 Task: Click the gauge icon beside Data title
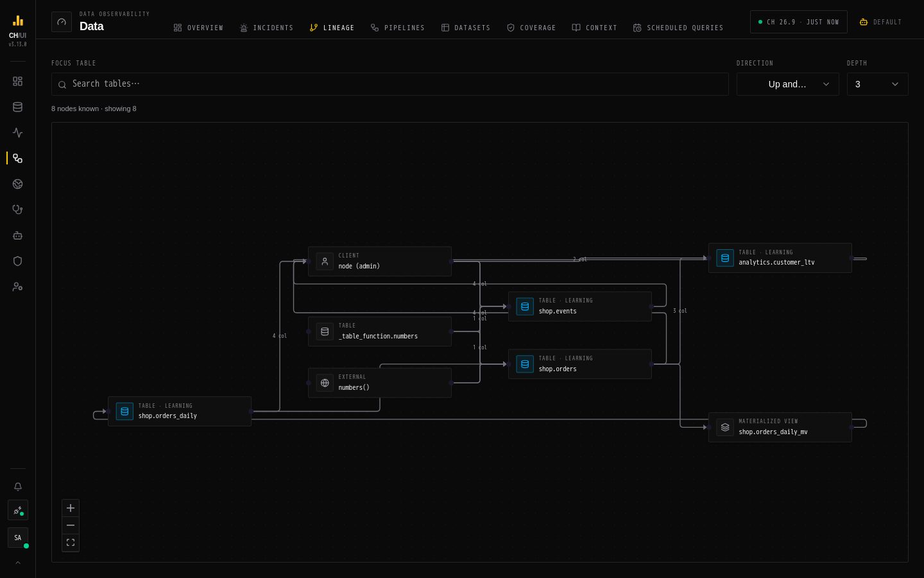(x=62, y=22)
